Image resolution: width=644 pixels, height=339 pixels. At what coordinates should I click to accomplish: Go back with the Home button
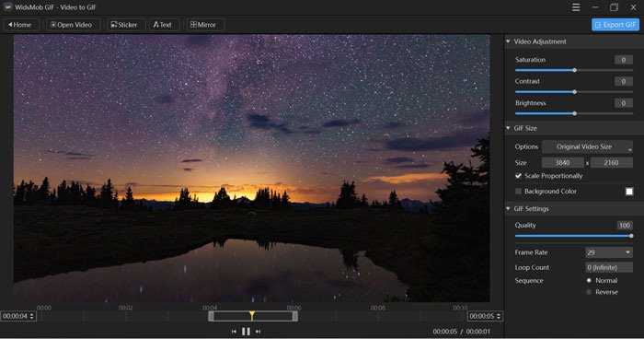[x=19, y=25]
